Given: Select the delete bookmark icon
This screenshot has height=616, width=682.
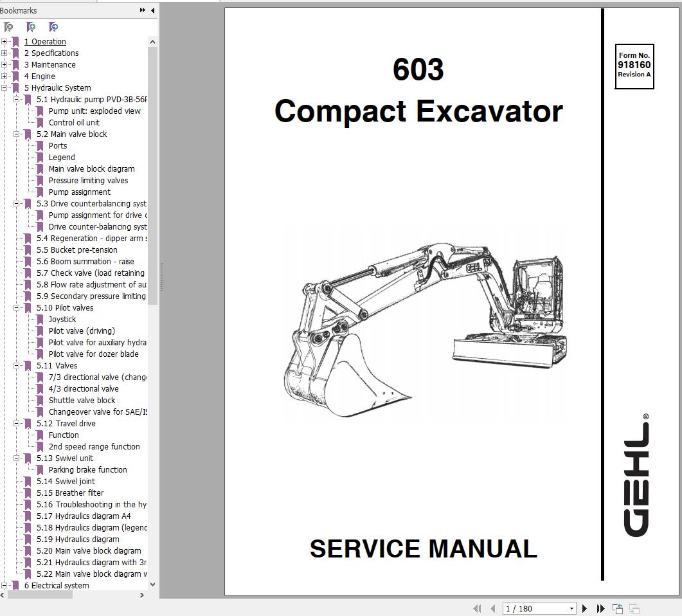Looking at the screenshot, I should pos(8,27).
